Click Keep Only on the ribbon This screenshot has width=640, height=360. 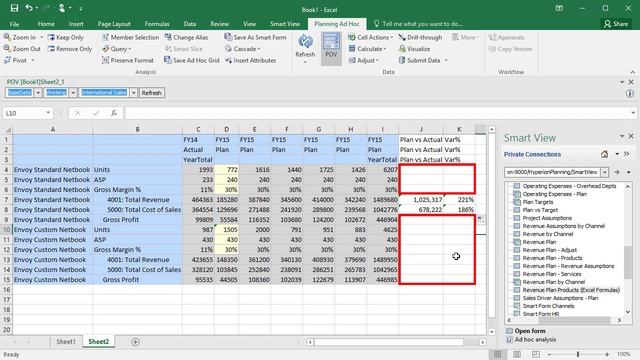66,37
